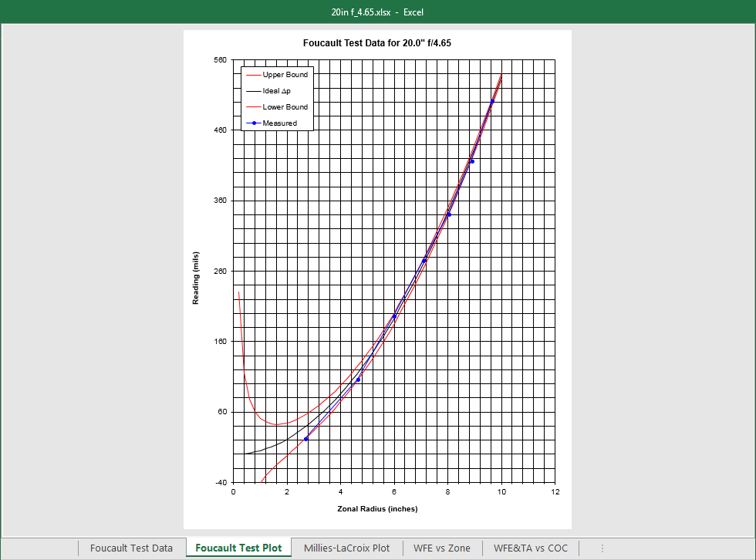This screenshot has width=756, height=560.
Task: Click the Upper Bound legend entry
Action: [285, 75]
